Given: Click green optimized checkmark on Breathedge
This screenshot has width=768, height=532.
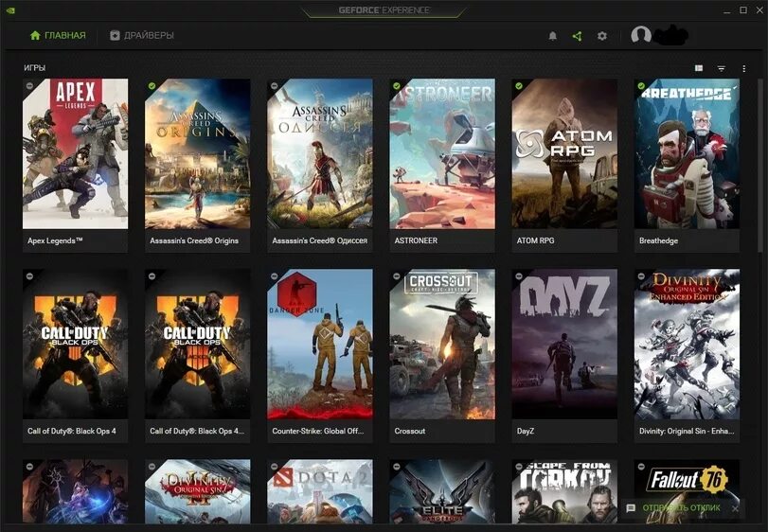Looking at the screenshot, I should (641, 85).
